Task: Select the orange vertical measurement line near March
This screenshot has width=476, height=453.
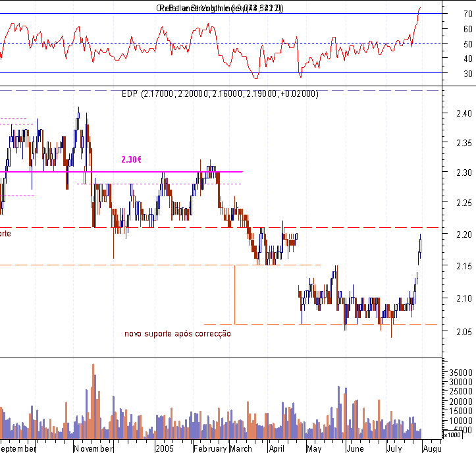Action: click(234, 294)
